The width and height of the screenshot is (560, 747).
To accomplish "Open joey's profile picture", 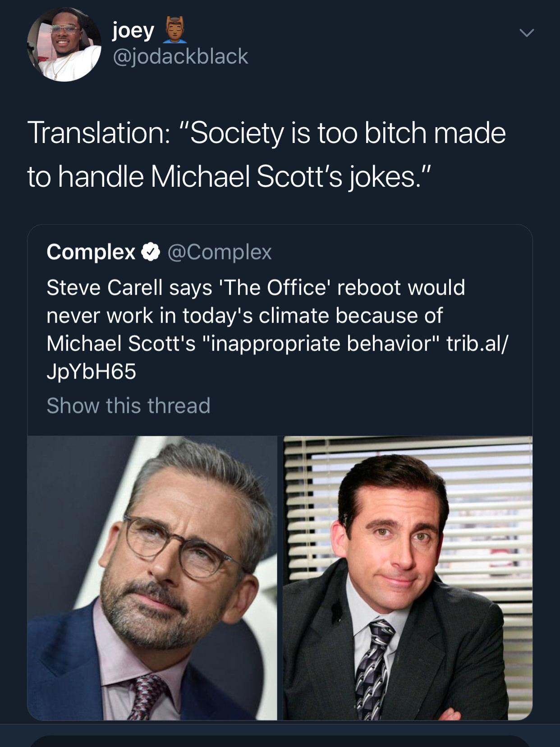I will [64, 45].
